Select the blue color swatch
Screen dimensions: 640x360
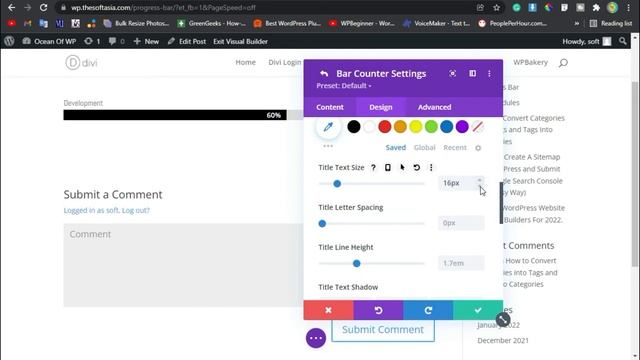[x=447, y=127]
